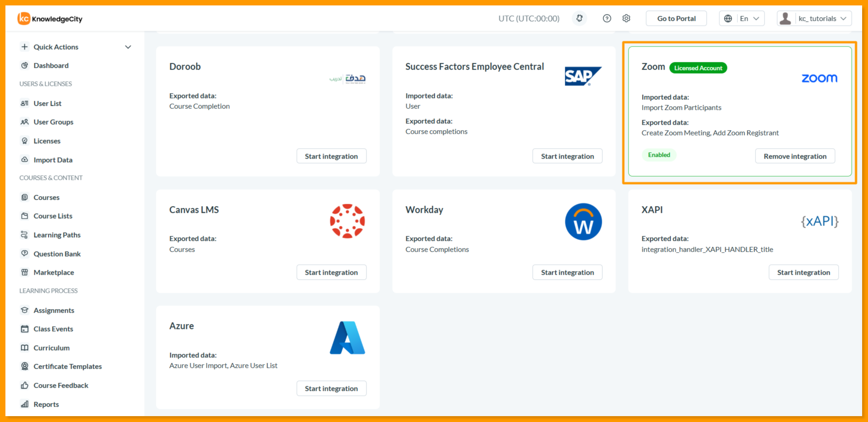Click the KnowledgeCity logo
This screenshot has height=422, width=868.
(x=50, y=19)
